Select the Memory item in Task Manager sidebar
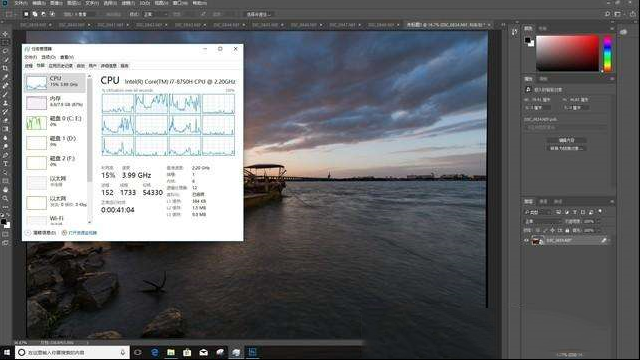 [x=55, y=102]
